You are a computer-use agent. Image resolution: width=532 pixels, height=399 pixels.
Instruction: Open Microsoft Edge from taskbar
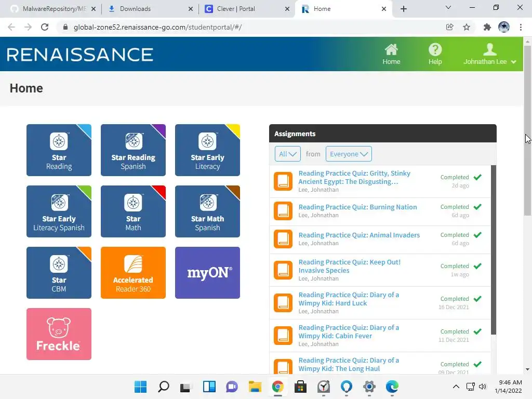(x=392, y=387)
